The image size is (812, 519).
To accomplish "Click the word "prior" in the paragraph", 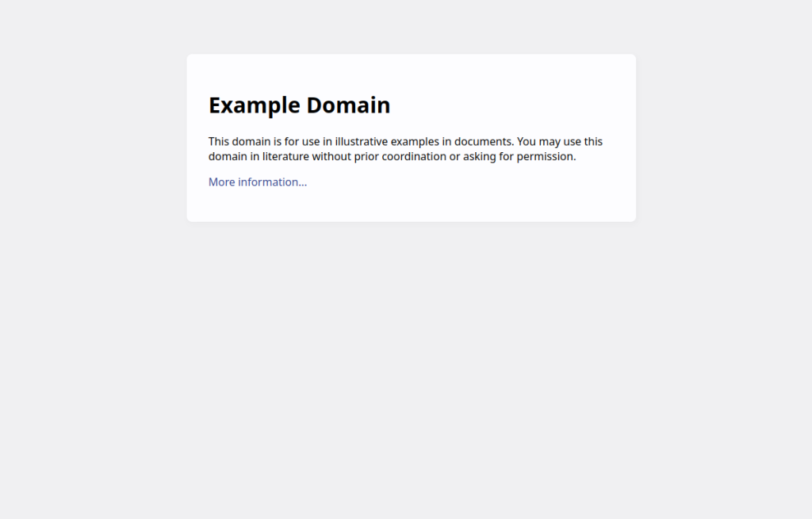I will coord(366,157).
